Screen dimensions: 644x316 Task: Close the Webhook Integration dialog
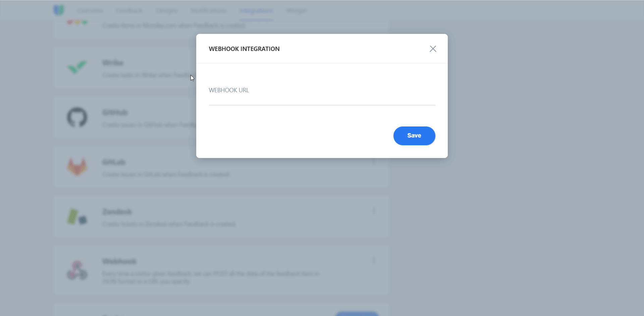pyautogui.click(x=433, y=49)
